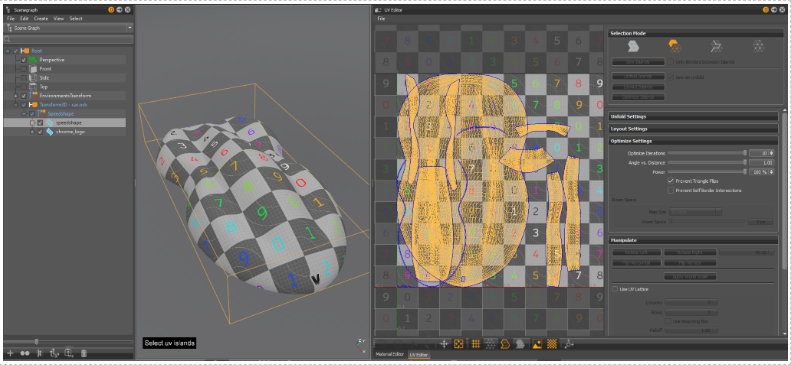Click the two-dots icon at Scenegraph bottom

point(25,353)
